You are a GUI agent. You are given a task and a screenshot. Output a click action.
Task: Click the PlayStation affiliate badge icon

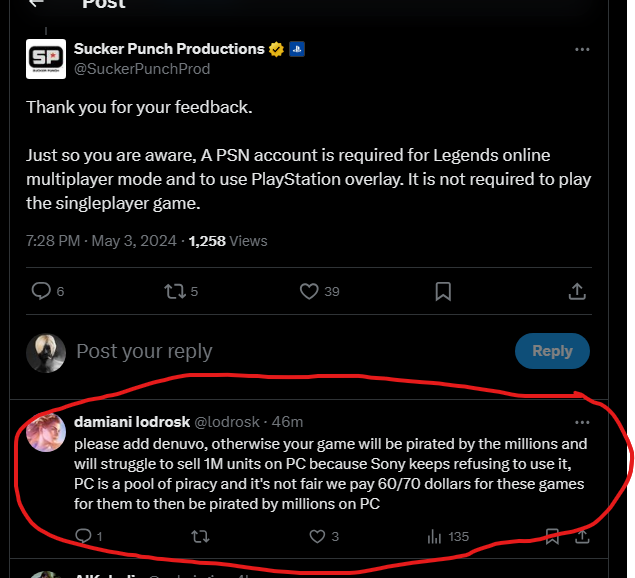(296, 48)
